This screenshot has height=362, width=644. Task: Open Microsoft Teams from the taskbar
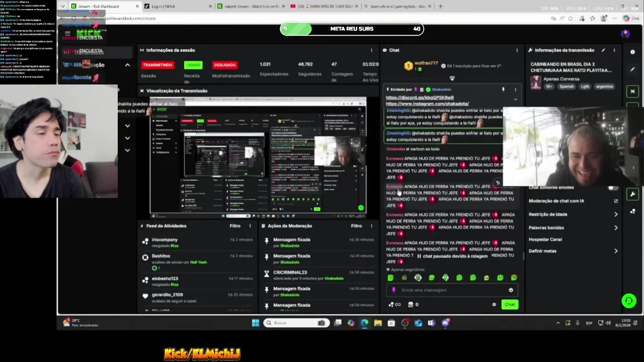(431, 323)
